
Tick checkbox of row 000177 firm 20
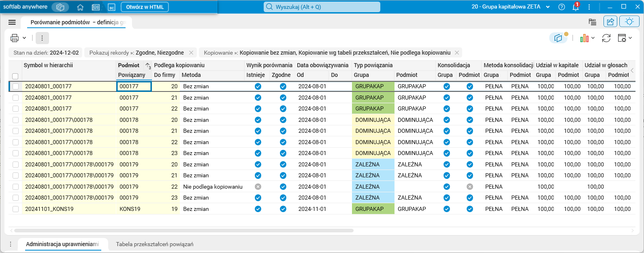(15, 86)
